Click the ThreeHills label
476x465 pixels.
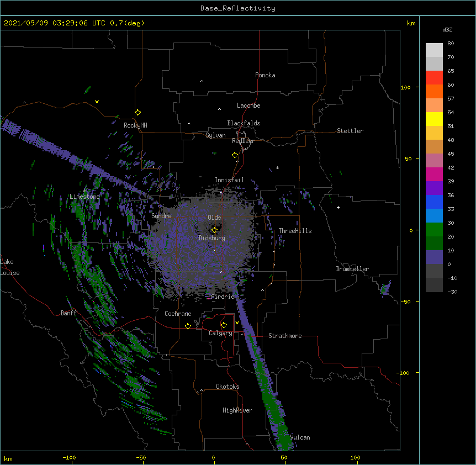(295, 231)
